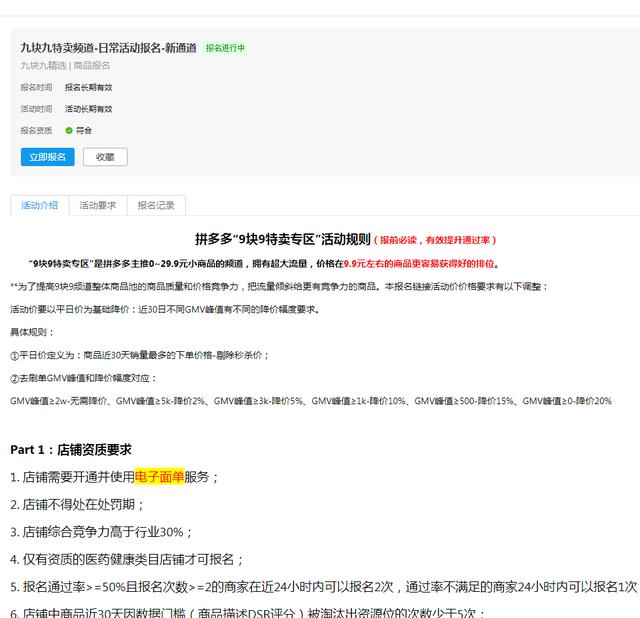Open the 活动要求 tab
640x618 pixels.
tap(98, 205)
